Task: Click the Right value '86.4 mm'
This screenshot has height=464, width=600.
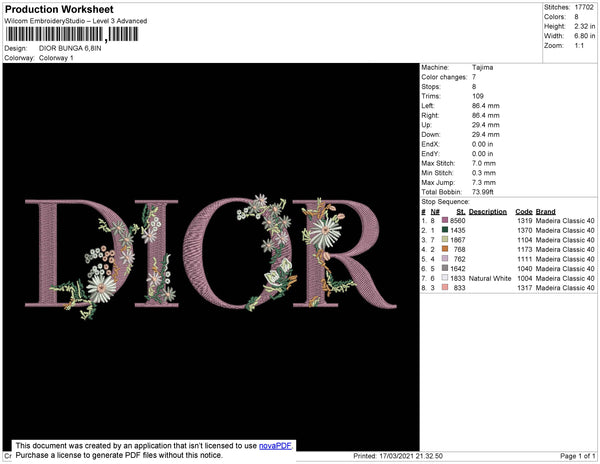Action: (x=486, y=115)
